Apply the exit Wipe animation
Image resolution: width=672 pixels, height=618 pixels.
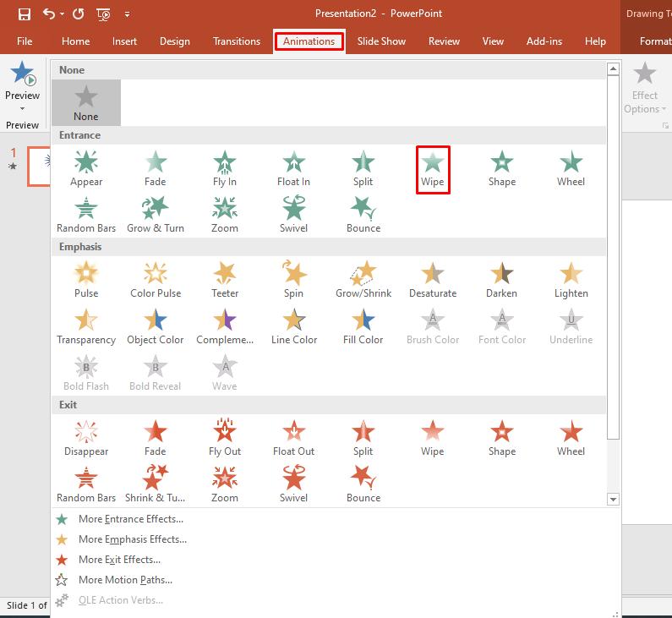433,439
